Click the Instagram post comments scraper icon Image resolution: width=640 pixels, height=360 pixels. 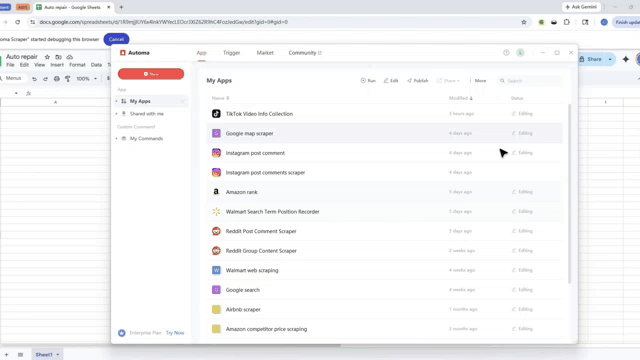[x=216, y=173]
